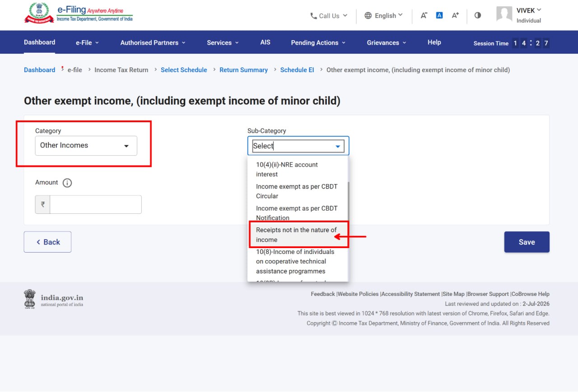Viewport: 578px width, 392px height.
Task: Select Receipts not in the nature of income
Action: click(298, 235)
